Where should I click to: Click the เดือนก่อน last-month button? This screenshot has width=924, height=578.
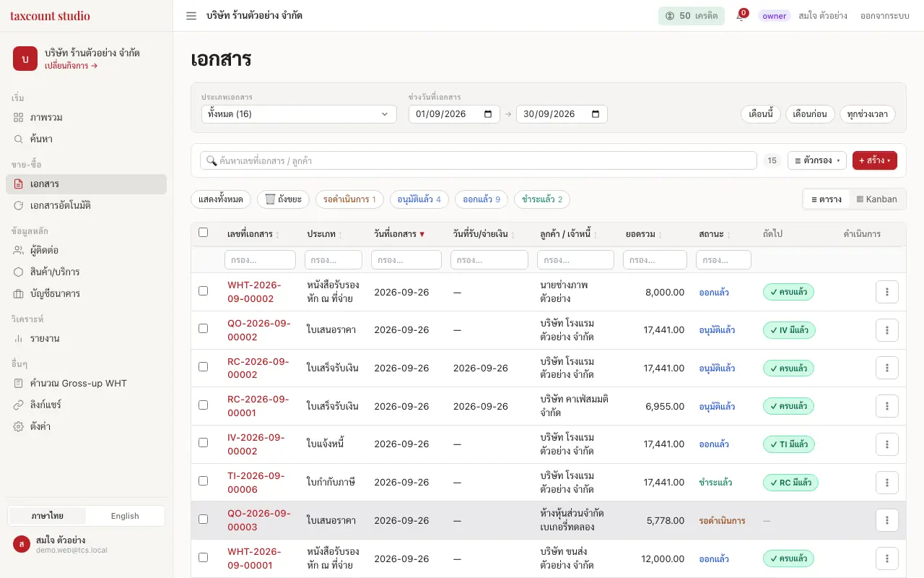[x=810, y=114]
